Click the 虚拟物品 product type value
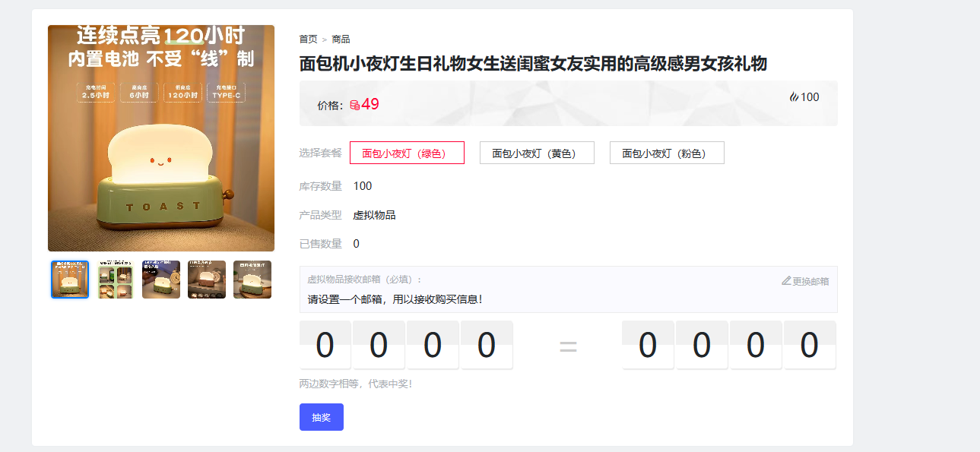 click(x=374, y=215)
